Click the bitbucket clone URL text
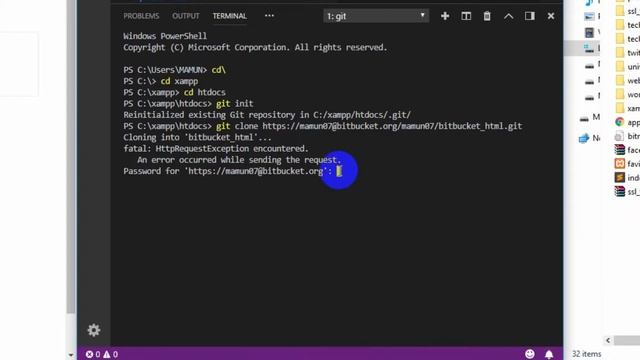 click(x=392, y=126)
